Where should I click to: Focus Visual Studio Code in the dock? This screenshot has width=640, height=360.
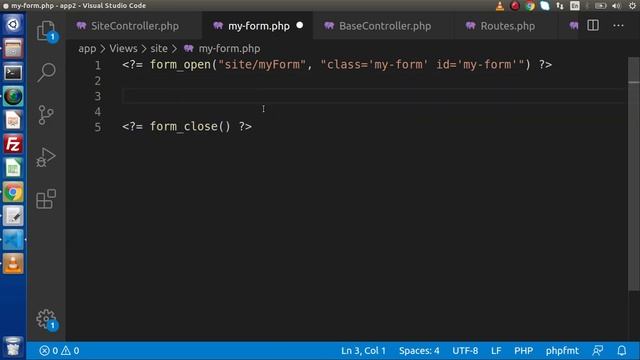point(13,240)
